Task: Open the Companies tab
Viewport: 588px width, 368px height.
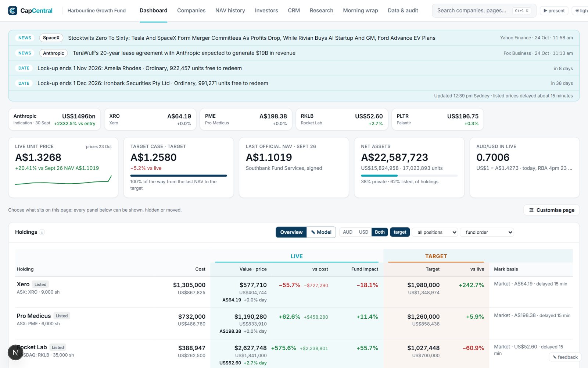Action: (191, 11)
